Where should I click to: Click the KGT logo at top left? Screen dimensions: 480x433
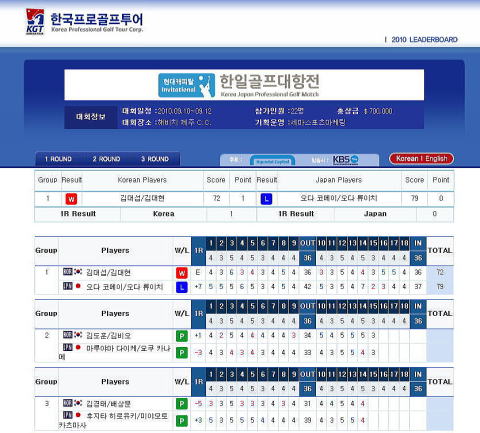click(35, 21)
